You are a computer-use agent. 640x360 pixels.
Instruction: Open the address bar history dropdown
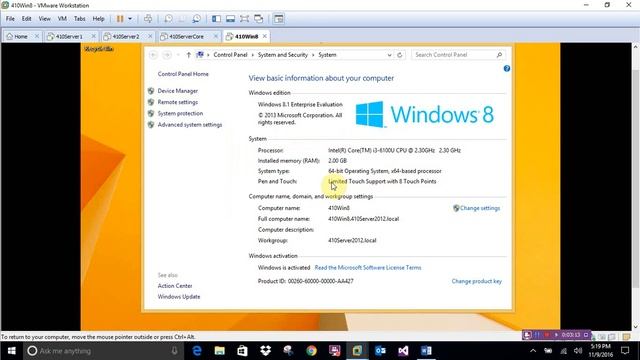point(389,55)
